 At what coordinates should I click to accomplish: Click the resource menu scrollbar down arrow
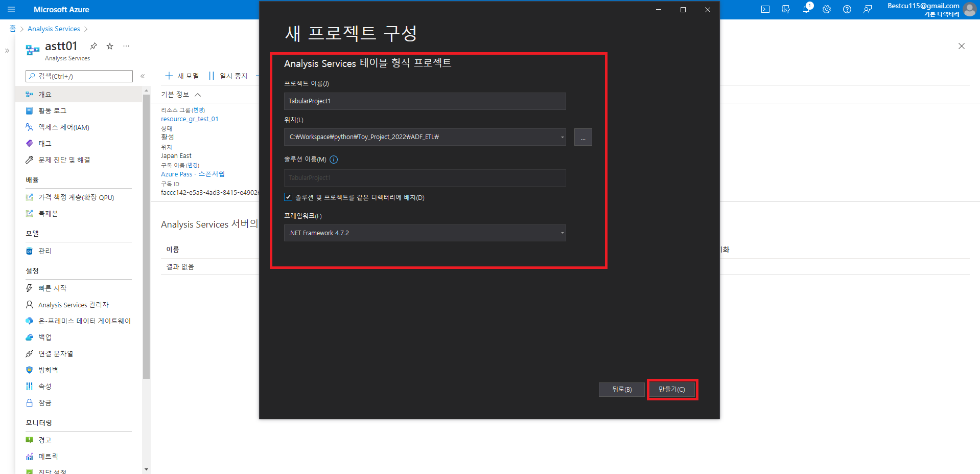click(x=147, y=469)
